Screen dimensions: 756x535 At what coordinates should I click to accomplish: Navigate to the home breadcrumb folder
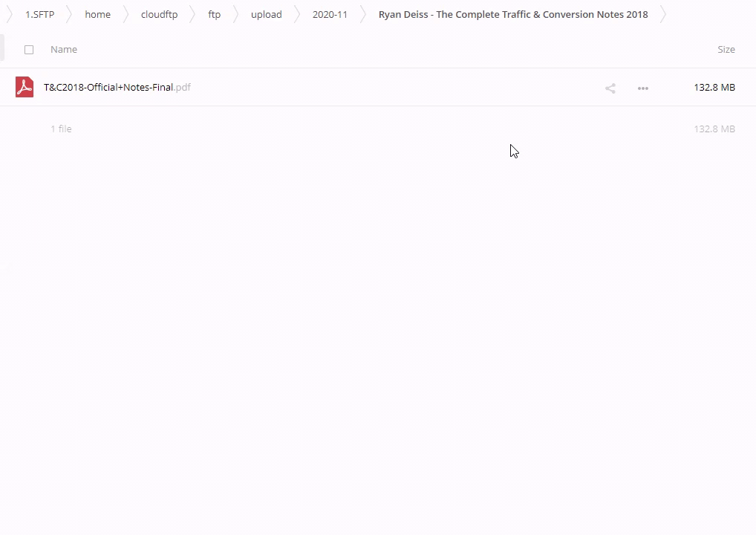[97, 14]
